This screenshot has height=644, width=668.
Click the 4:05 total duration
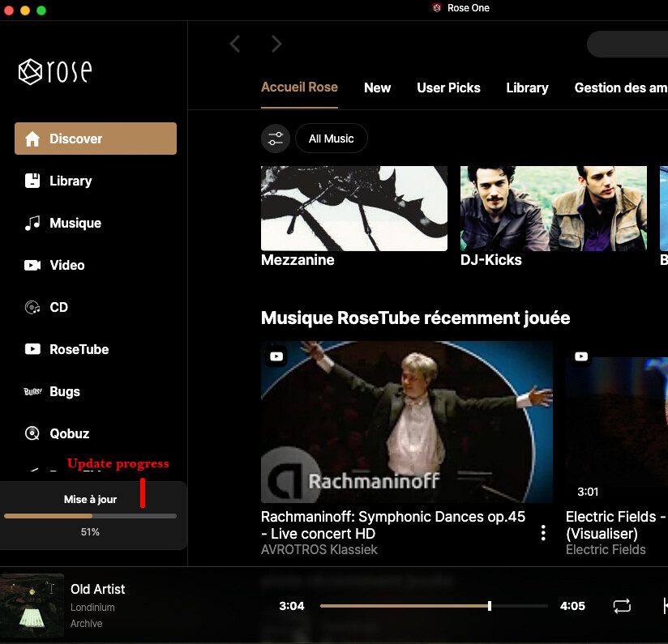(x=572, y=606)
